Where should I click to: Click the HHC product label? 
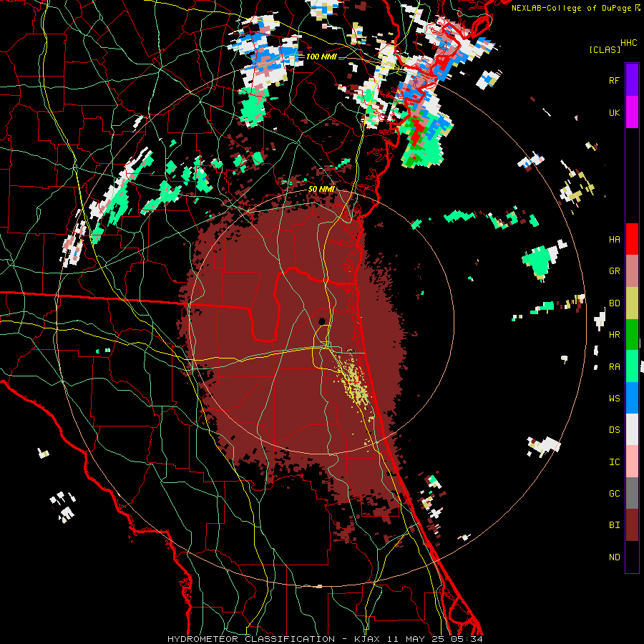(x=629, y=43)
